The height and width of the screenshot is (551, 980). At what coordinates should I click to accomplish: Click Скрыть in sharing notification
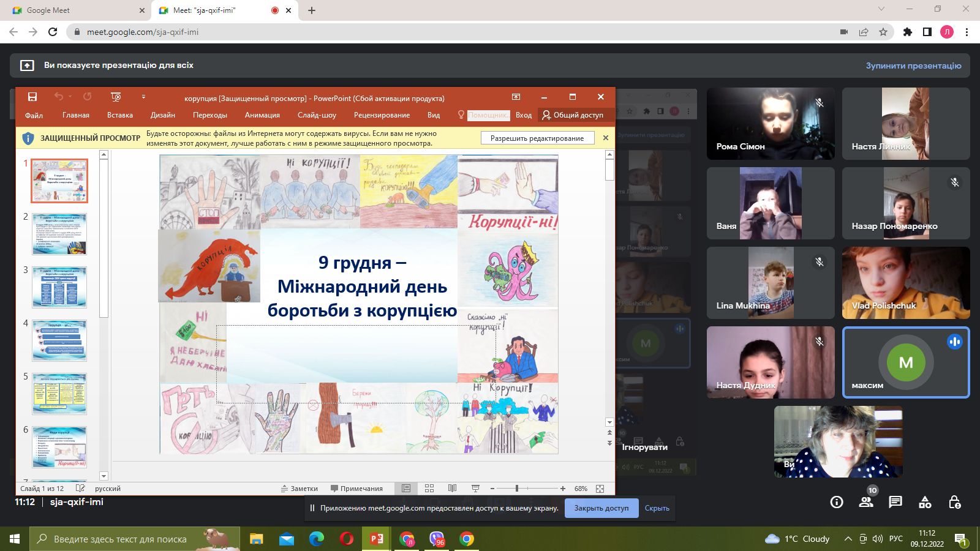[657, 508]
